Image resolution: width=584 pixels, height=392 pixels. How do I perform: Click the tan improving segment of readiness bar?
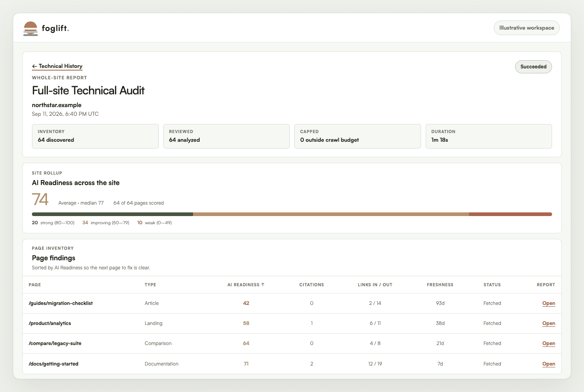point(331,214)
